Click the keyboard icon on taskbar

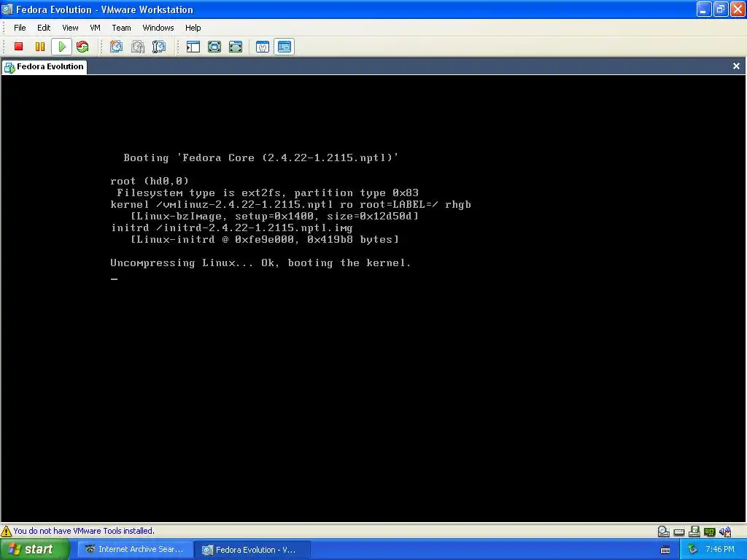point(665,550)
